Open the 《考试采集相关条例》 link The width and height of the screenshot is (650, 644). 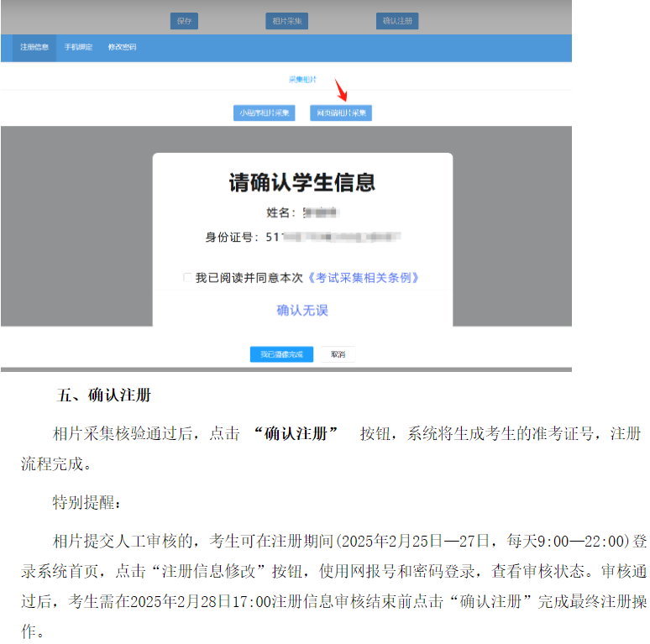click(x=363, y=278)
